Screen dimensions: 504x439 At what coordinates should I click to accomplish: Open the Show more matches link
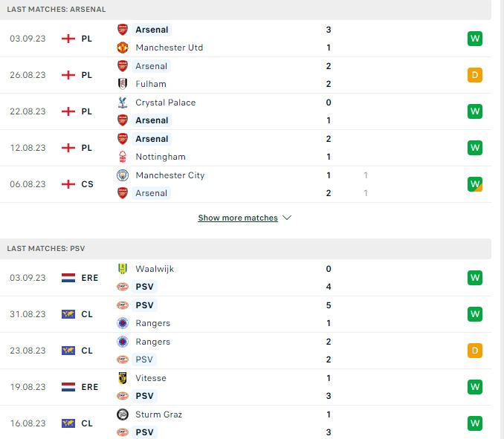(238, 218)
